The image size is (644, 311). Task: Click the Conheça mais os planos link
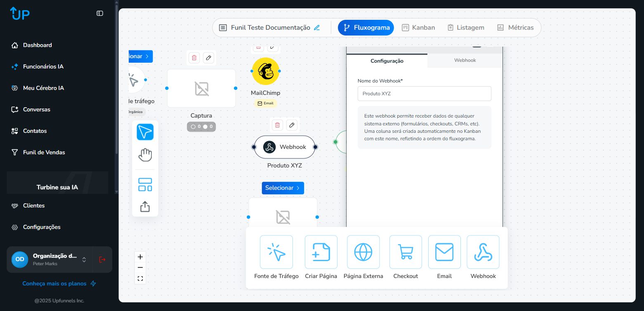tap(54, 283)
